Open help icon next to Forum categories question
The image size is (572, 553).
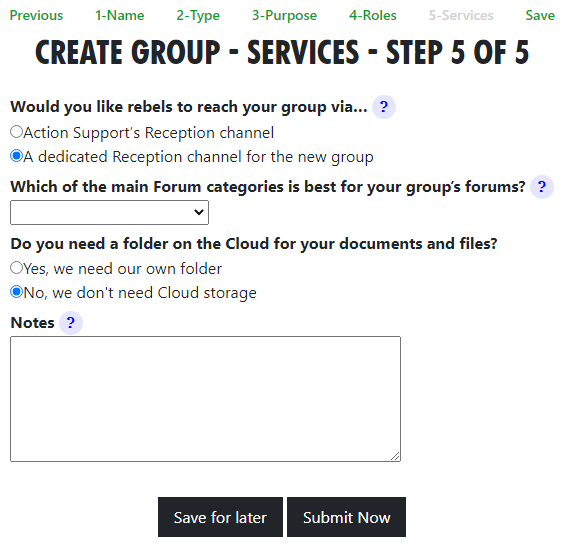pyautogui.click(x=542, y=187)
